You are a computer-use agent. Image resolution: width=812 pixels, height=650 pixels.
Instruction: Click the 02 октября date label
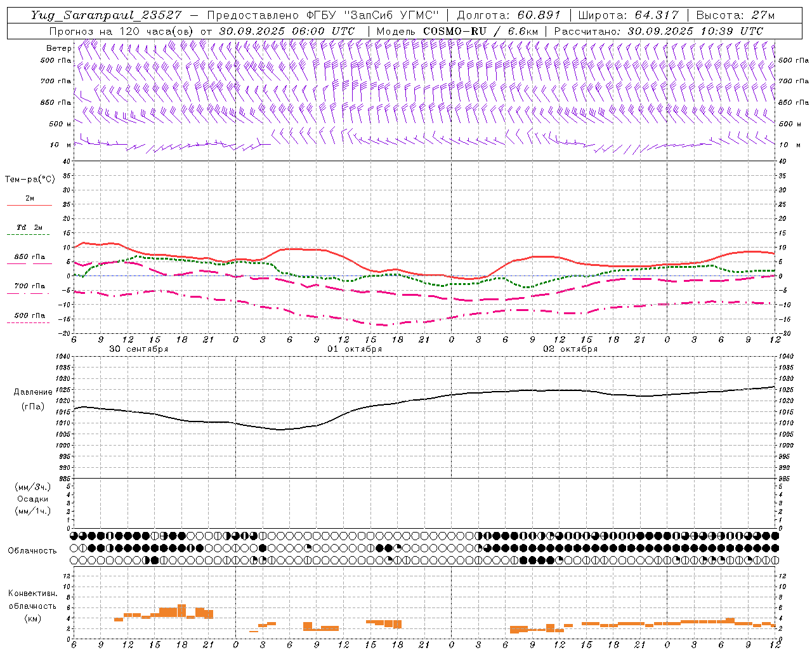pos(570,349)
